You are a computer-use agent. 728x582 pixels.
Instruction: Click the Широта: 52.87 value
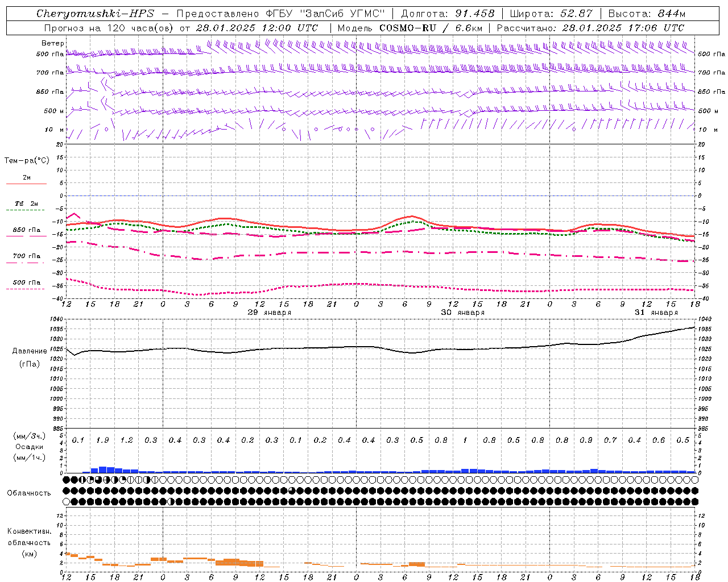pyautogui.click(x=551, y=14)
